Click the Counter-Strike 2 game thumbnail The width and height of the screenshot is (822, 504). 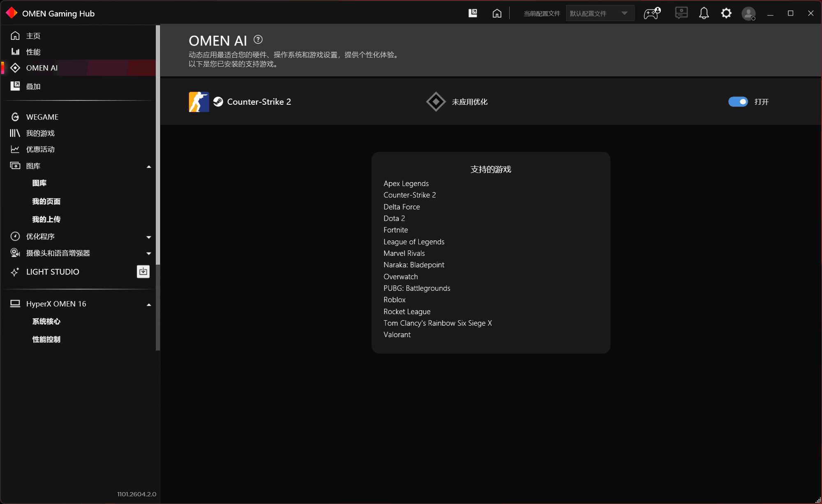[199, 102]
